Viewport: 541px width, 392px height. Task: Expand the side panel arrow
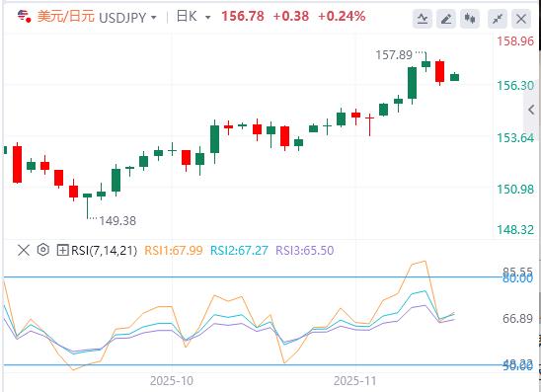point(532,110)
